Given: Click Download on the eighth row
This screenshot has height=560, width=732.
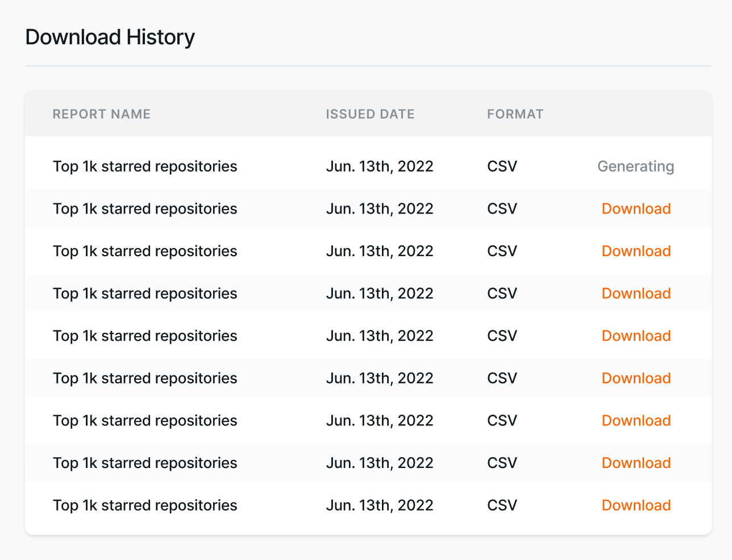Looking at the screenshot, I should click(x=636, y=462).
